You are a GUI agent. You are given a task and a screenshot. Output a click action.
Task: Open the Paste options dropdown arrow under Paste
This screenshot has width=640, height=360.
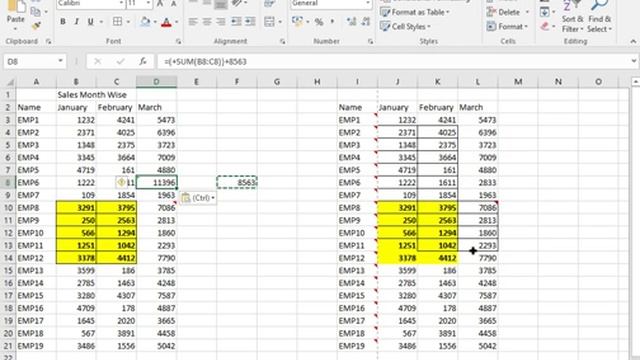16,29
